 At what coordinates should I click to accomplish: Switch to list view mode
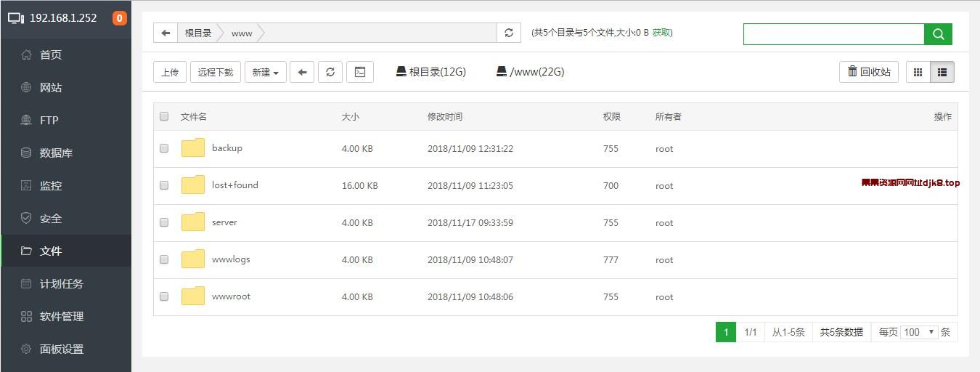(942, 72)
